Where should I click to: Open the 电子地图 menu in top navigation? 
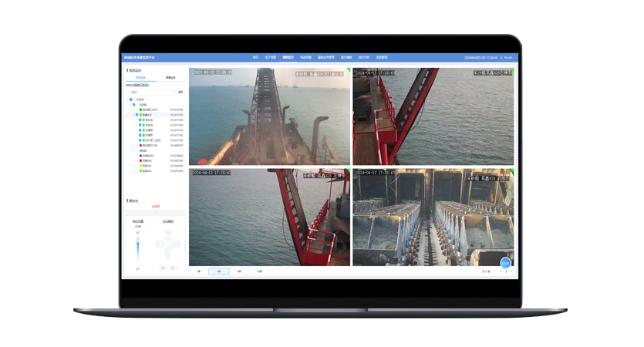[x=270, y=58]
